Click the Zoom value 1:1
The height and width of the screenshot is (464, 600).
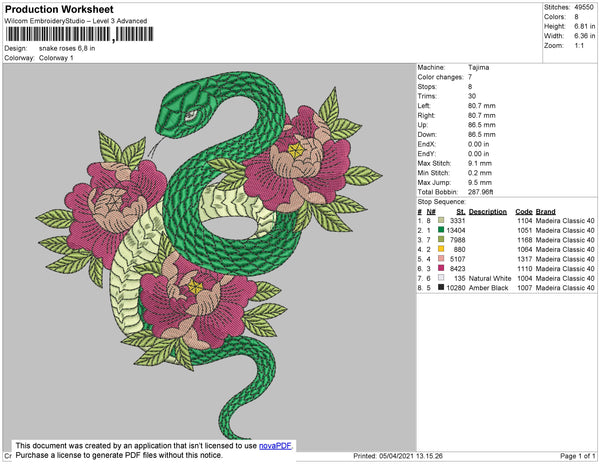click(x=579, y=46)
